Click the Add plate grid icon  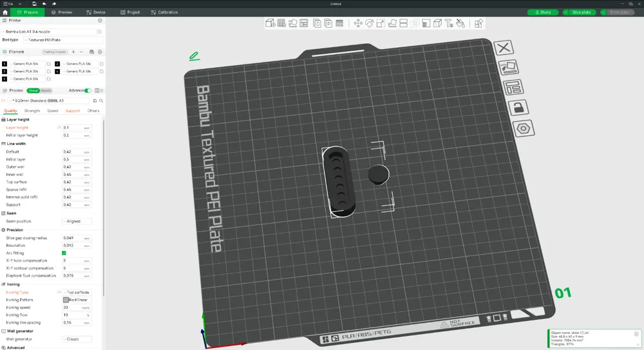(281, 23)
